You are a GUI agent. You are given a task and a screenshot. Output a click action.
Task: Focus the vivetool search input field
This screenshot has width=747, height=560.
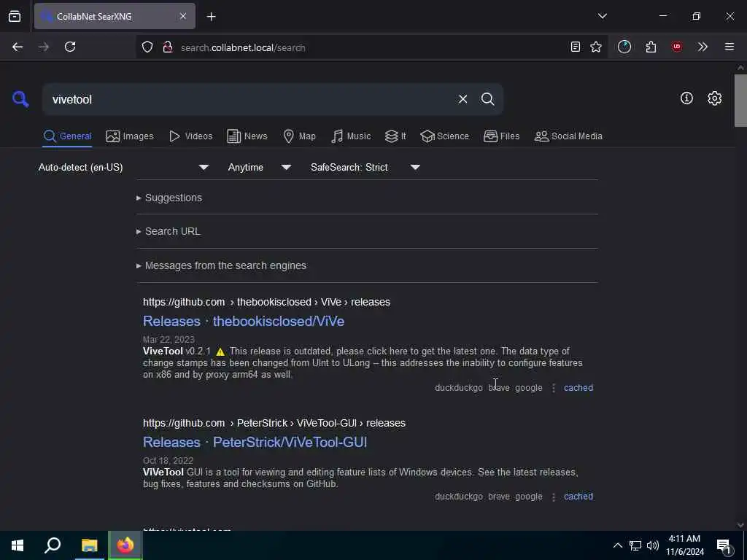coord(250,99)
